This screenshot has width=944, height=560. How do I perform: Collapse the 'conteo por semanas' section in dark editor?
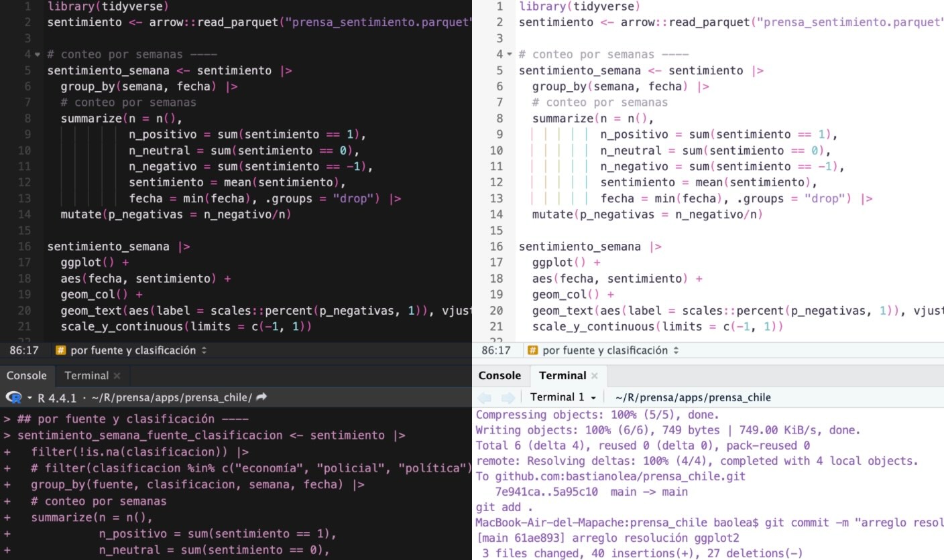[x=38, y=54]
